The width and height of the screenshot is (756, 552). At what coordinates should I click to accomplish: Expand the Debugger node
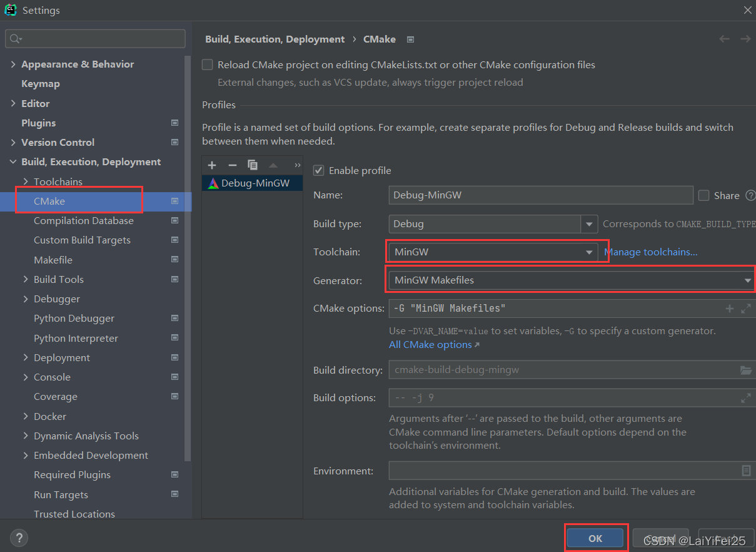(x=26, y=299)
